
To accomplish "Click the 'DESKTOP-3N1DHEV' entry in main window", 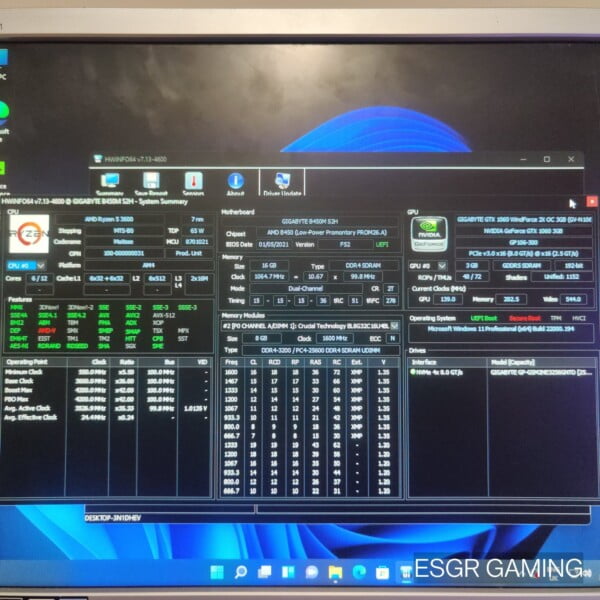I will 113,518.
